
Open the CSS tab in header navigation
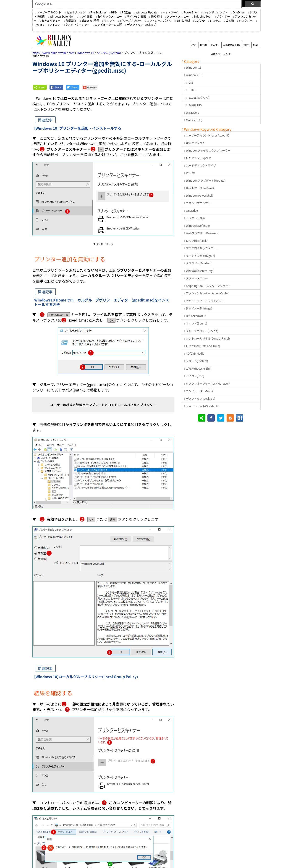(194, 45)
